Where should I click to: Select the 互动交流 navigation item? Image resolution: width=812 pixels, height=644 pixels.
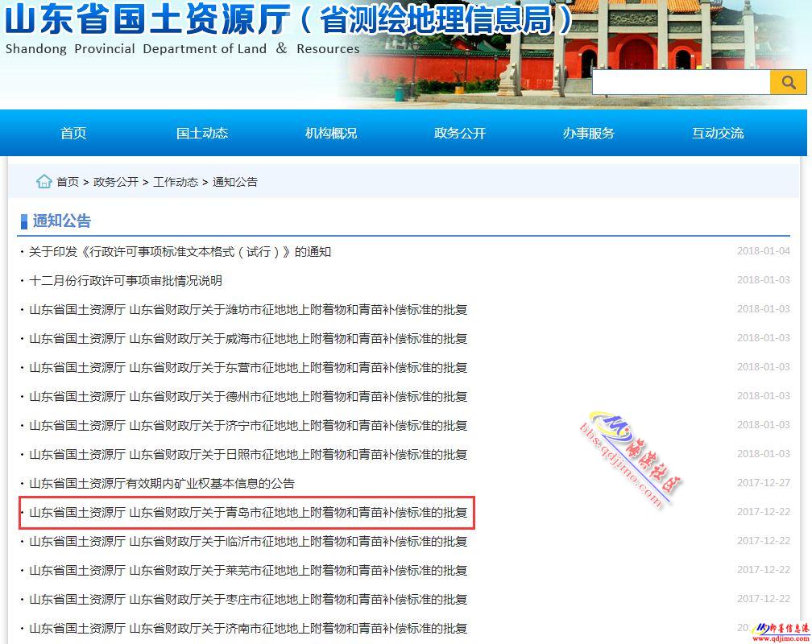718,133
